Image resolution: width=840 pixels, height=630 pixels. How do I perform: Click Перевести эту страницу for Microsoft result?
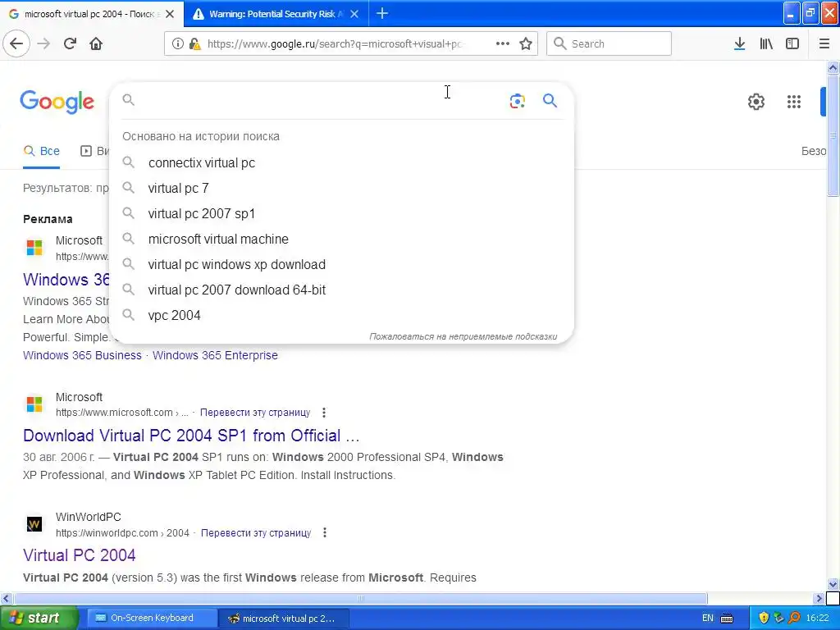pos(255,413)
